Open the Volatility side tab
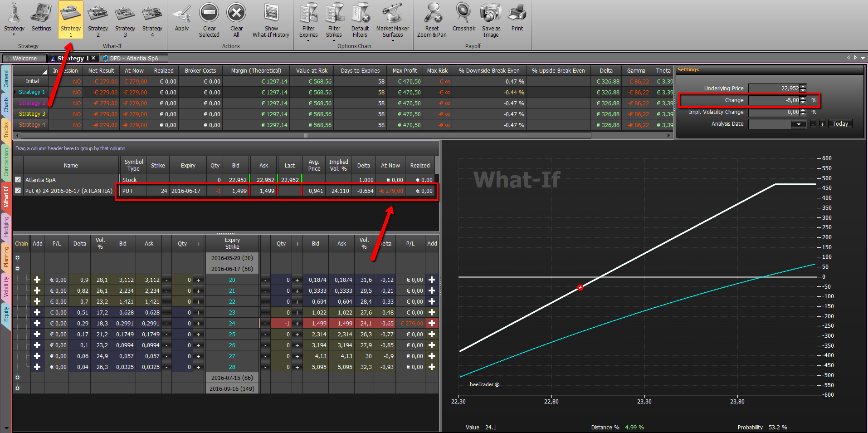Screen dimensions: 868x433 [6, 287]
